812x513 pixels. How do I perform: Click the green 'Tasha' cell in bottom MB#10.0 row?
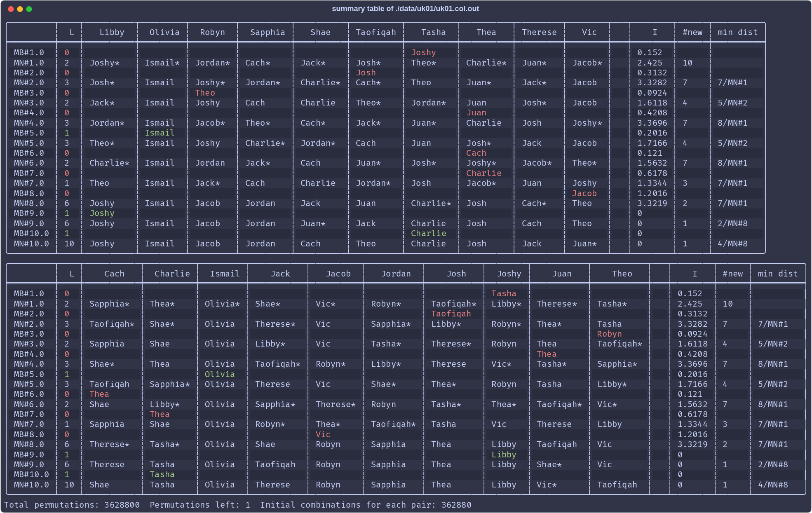[162, 474]
